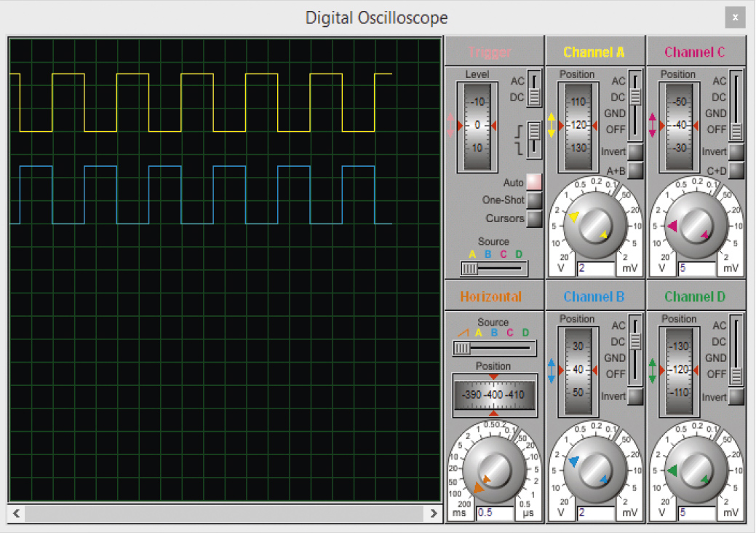
Task: Select Horizontal source C letter
Action: pos(509,333)
